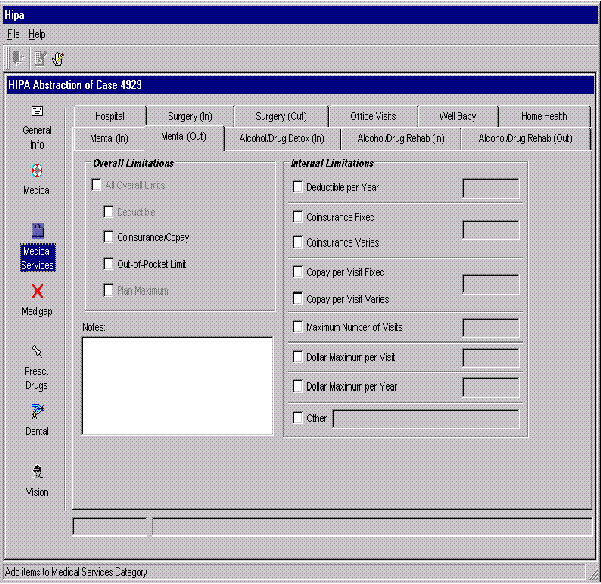
Task: Switch to the Hospital tab
Action: [x=109, y=116]
